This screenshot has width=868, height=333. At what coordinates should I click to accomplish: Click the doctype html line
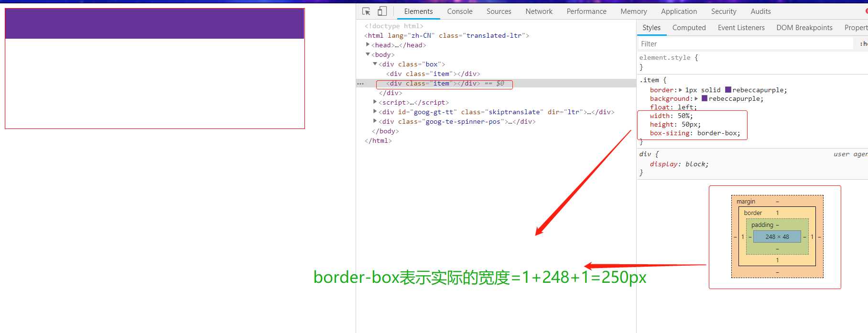(x=394, y=26)
